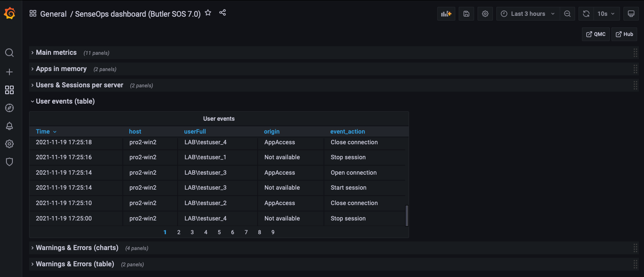The image size is (644, 277).
Task: Click the Grafana logo home icon
Action: pos(9,14)
